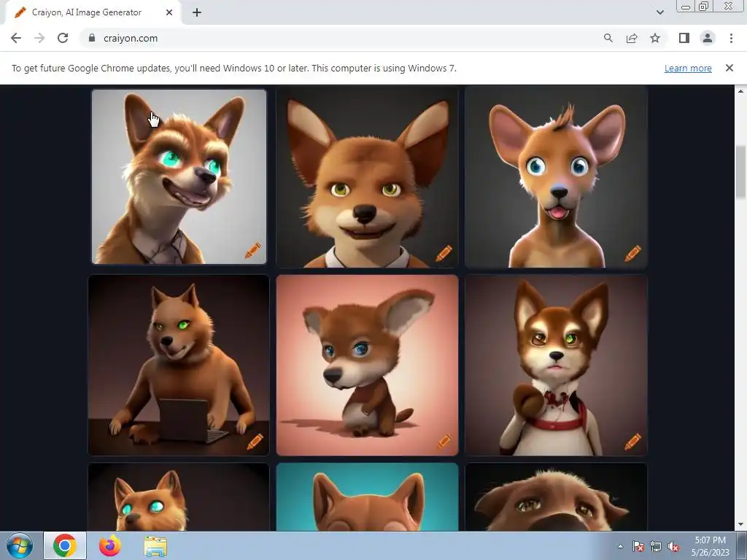Open Chrome three-dot menu
Screen dimensions: 747x560
(x=731, y=38)
